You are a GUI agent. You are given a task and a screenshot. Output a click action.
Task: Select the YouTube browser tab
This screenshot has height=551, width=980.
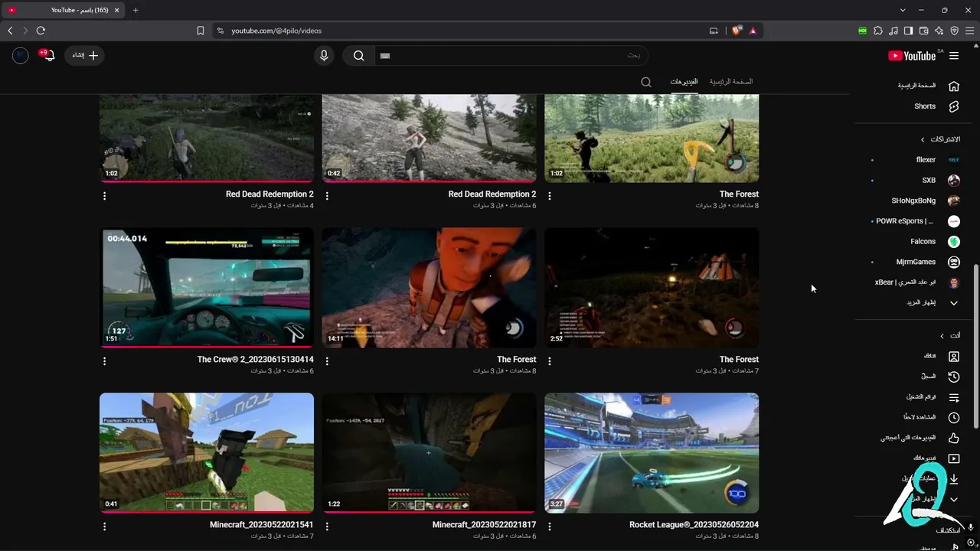[x=64, y=10]
